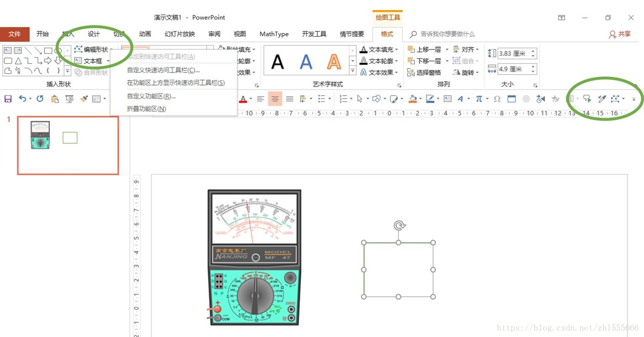Click the shape fill paint bucket color
Screen dimensions: 644x337
point(413,98)
